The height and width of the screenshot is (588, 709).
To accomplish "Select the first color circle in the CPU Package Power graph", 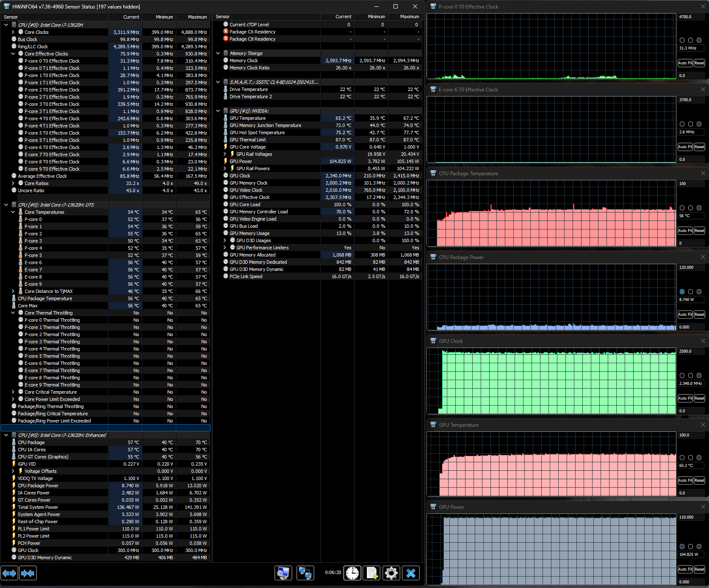I will (x=682, y=292).
